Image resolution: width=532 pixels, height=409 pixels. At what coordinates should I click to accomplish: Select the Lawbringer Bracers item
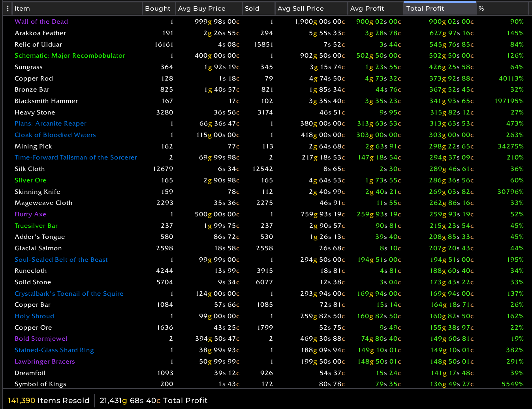[x=45, y=362]
